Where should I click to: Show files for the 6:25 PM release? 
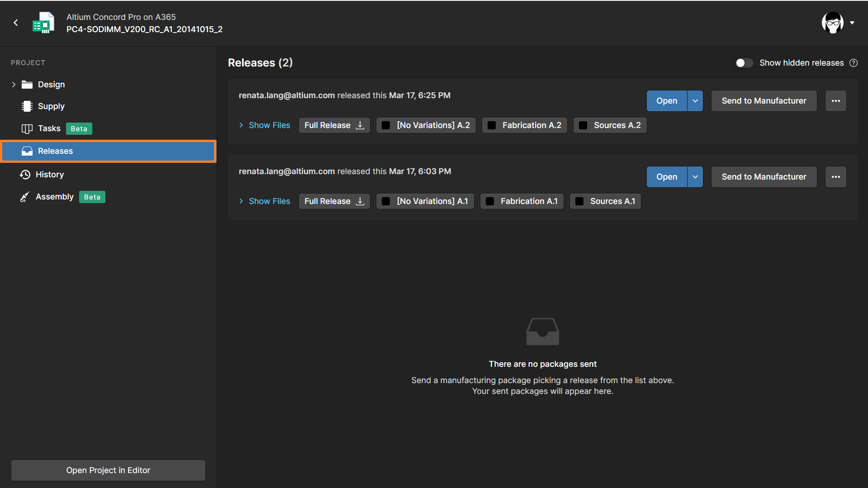[x=270, y=125]
